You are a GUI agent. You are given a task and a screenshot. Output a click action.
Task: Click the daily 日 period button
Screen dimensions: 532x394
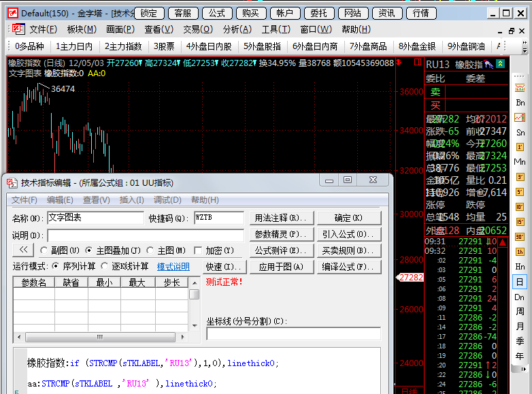520,282
